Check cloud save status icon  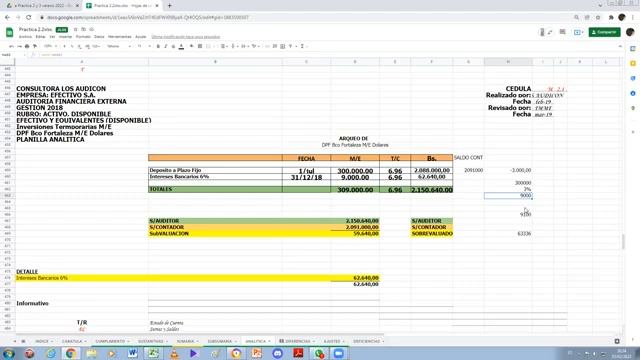click(92, 29)
